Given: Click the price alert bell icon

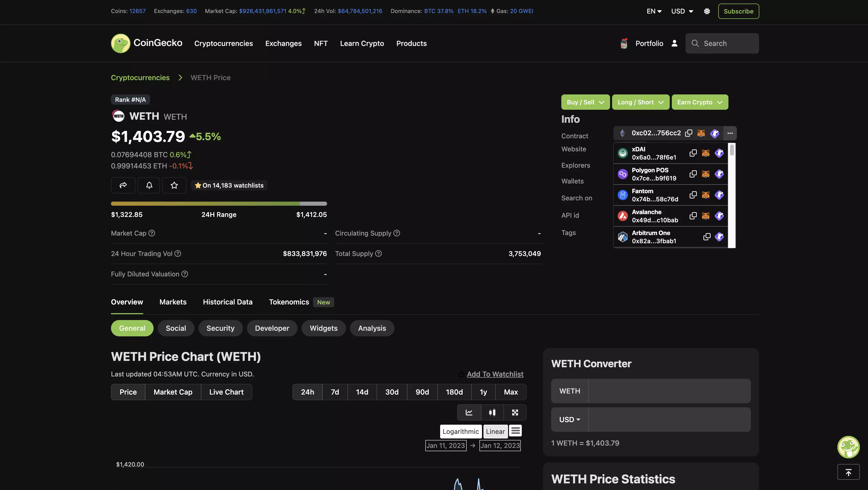Looking at the screenshot, I should click(x=149, y=185).
